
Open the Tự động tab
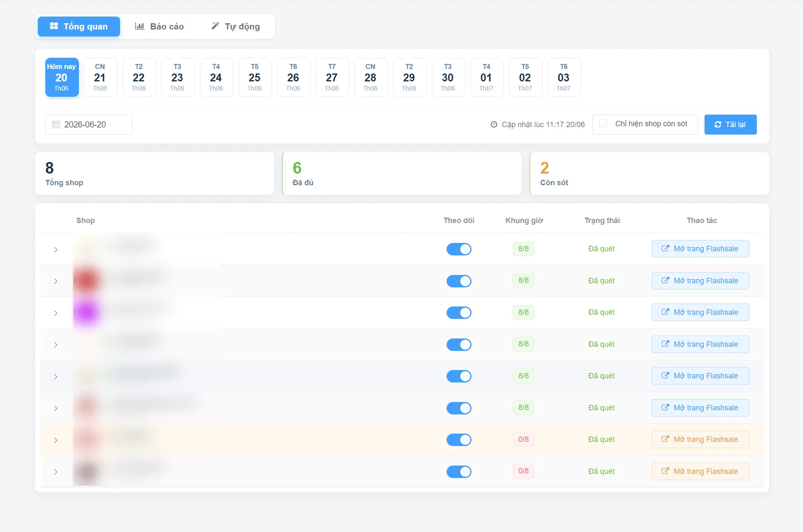(x=236, y=27)
